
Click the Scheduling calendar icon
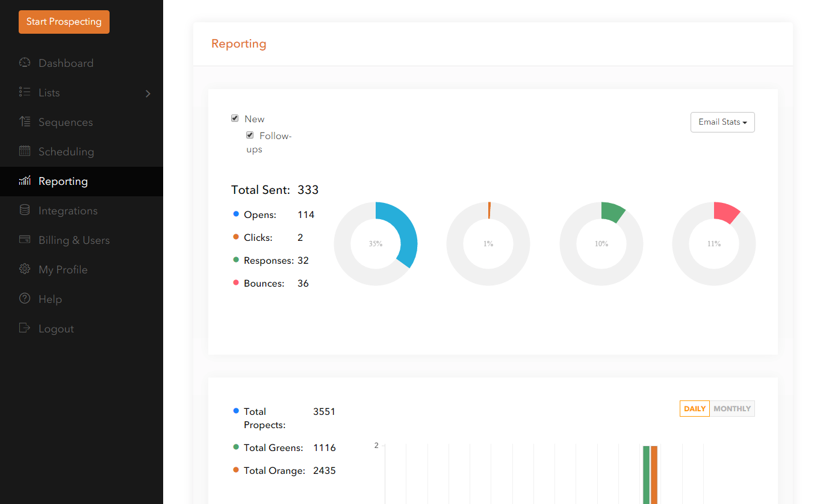tap(25, 151)
